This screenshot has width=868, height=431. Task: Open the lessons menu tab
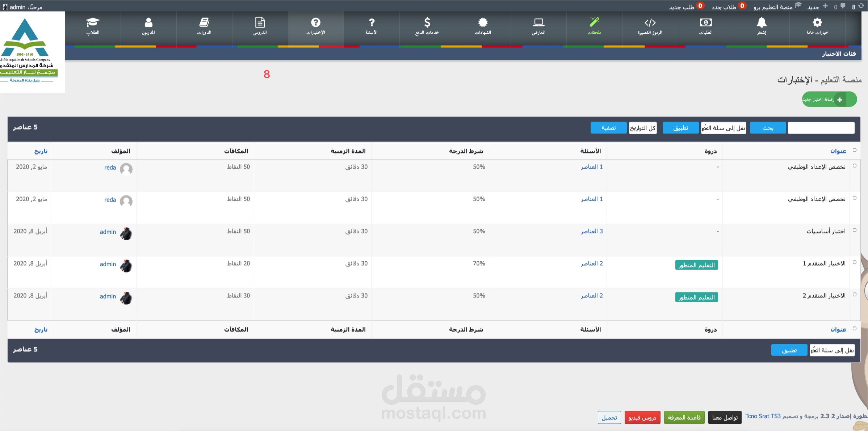(260, 26)
